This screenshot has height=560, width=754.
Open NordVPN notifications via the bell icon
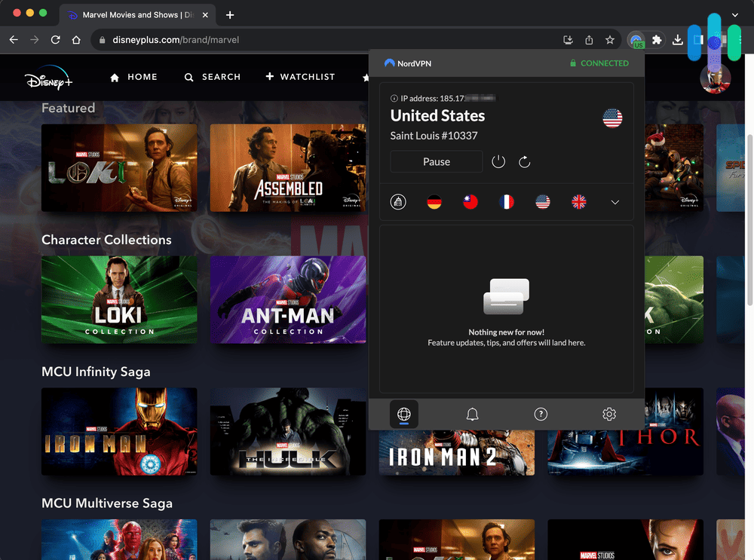tap(472, 414)
